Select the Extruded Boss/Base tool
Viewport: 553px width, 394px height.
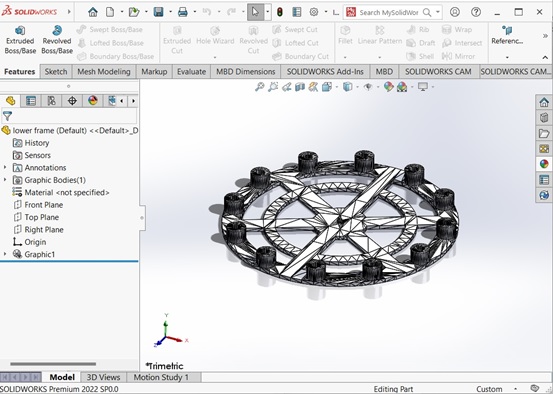pyautogui.click(x=20, y=40)
